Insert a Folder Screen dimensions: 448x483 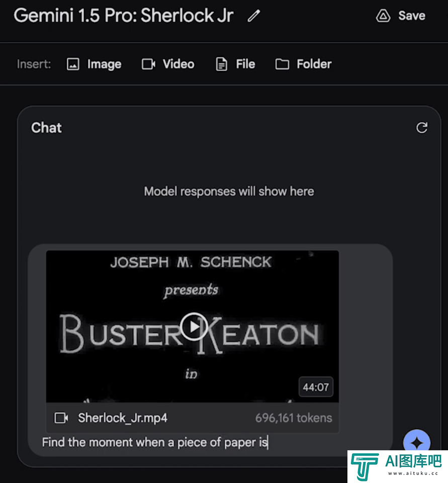point(304,64)
